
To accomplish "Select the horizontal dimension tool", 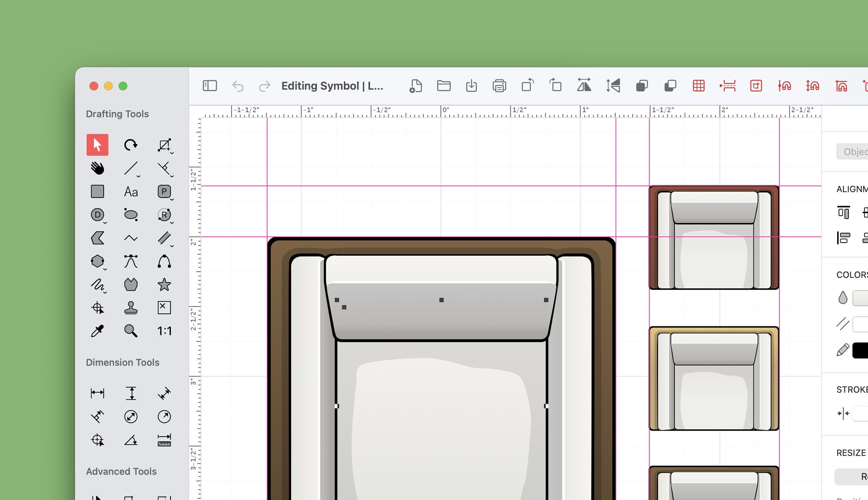I will click(x=97, y=393).
